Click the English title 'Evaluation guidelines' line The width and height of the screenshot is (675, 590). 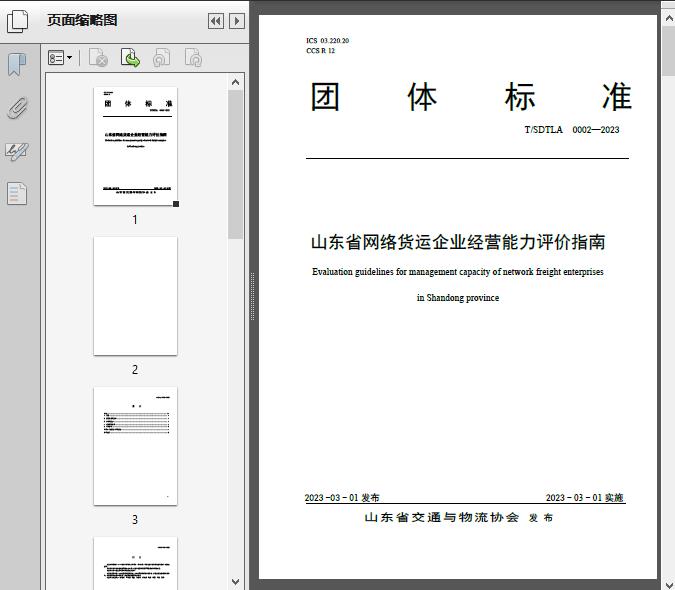click(458, 272)
